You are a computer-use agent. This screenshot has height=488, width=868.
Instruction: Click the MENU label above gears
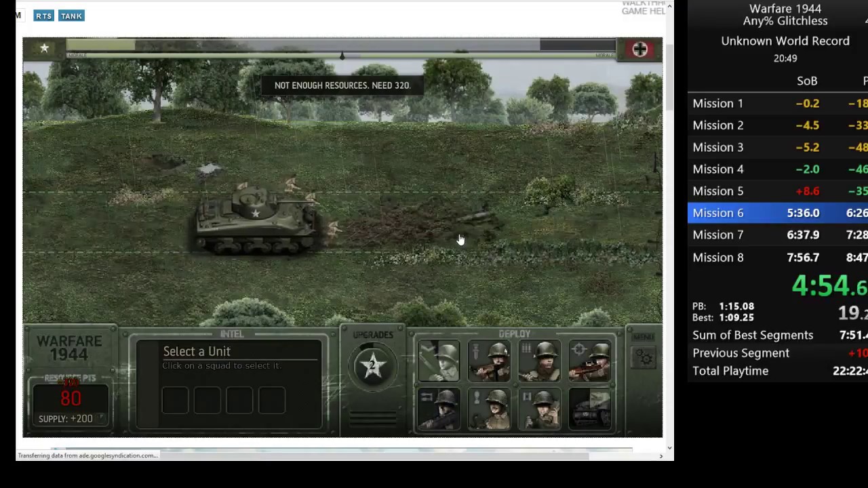click(643, 337)
